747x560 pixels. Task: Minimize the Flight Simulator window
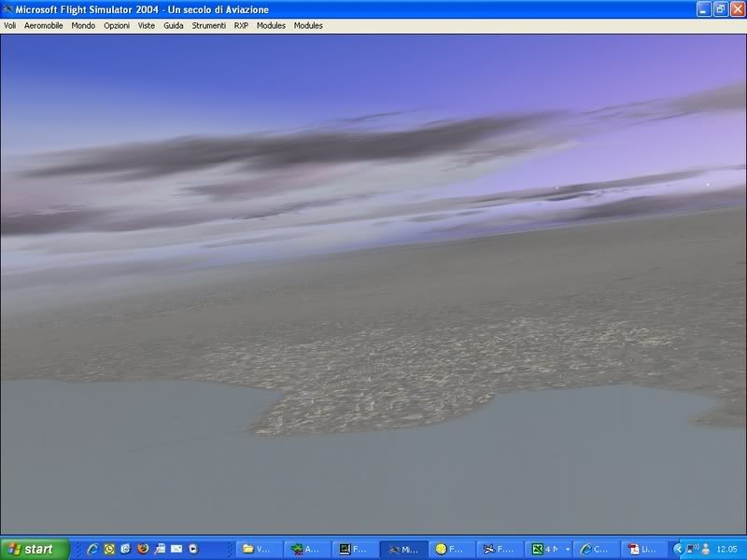click(x=704, y=9)
